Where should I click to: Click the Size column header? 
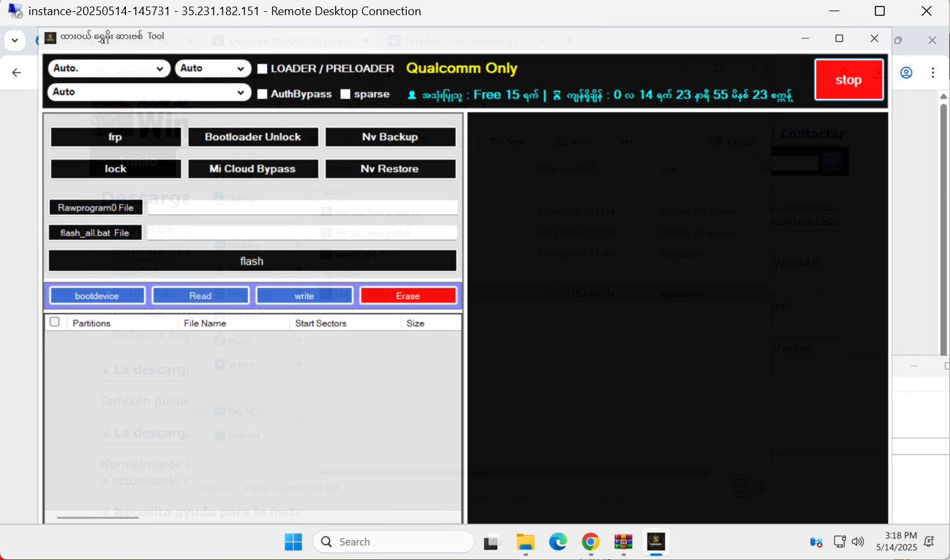click(430, 323)
